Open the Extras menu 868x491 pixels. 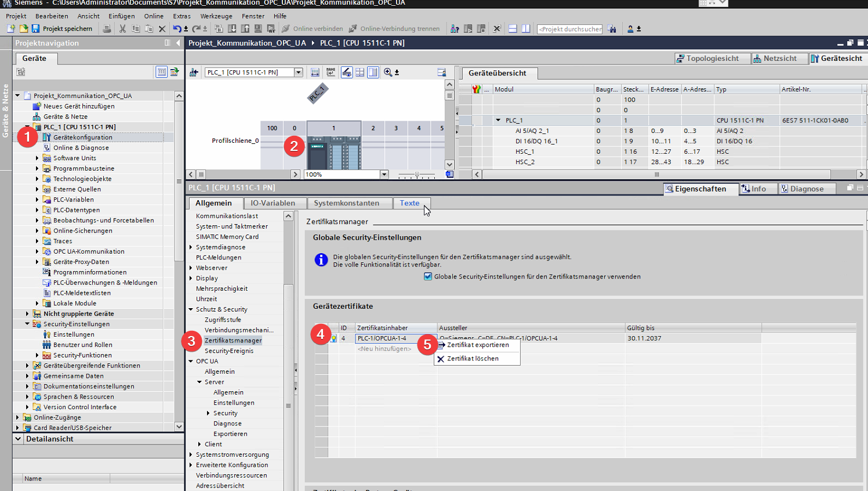click(181, 16)
